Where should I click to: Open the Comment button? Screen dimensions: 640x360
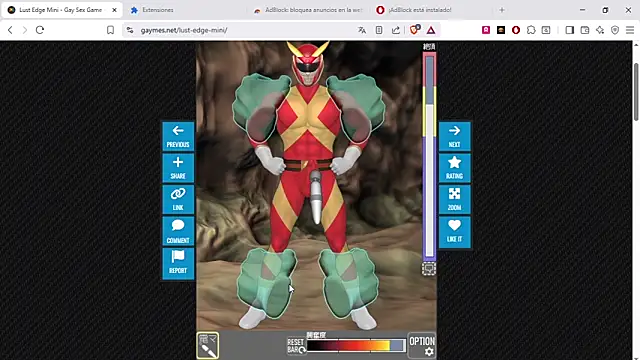click(178, 231)
